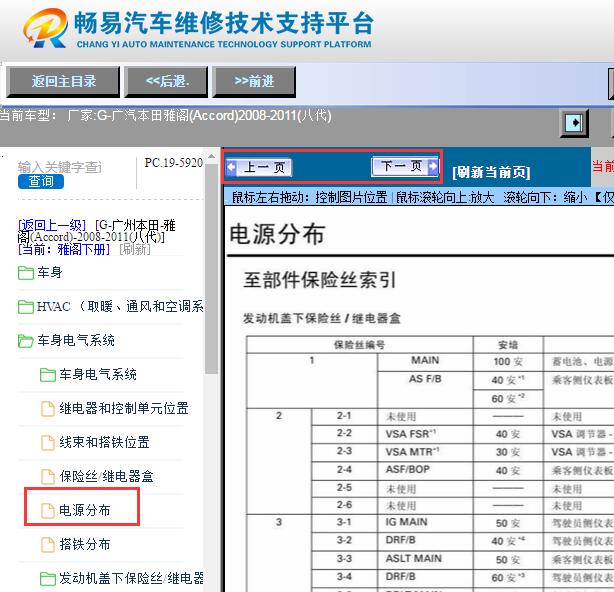
Task: Click the VSA FSR fuse name cell
Action: click(x=425, y=434)
